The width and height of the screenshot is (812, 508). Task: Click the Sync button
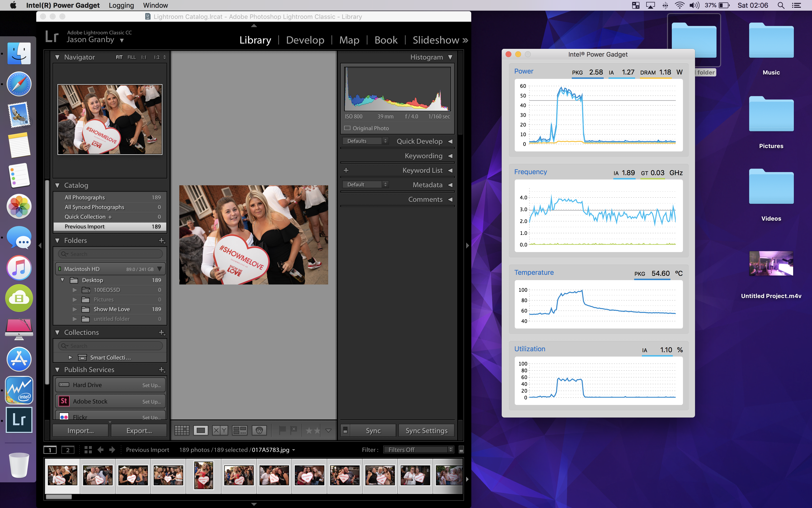point(373,430)
